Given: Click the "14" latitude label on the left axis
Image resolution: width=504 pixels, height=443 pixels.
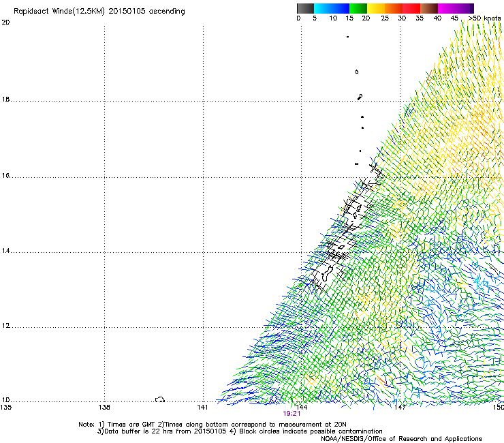Looking at the screenshot, I should (5, 251).
